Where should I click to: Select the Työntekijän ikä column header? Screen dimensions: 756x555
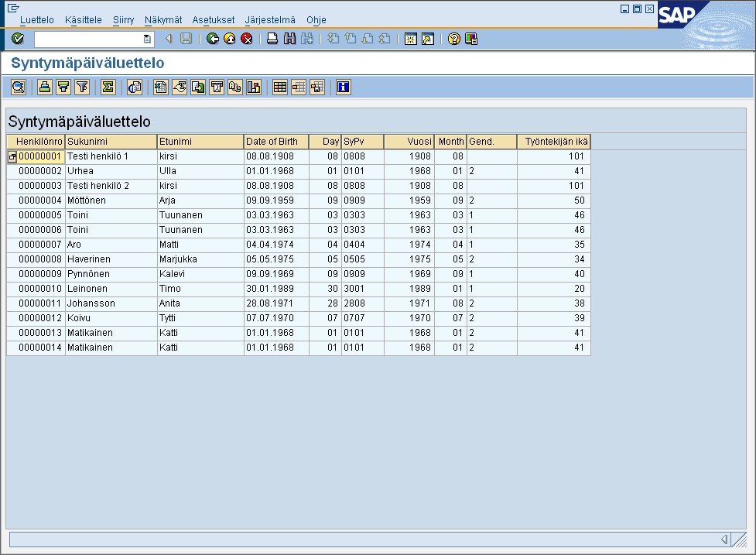click(554, 142)
